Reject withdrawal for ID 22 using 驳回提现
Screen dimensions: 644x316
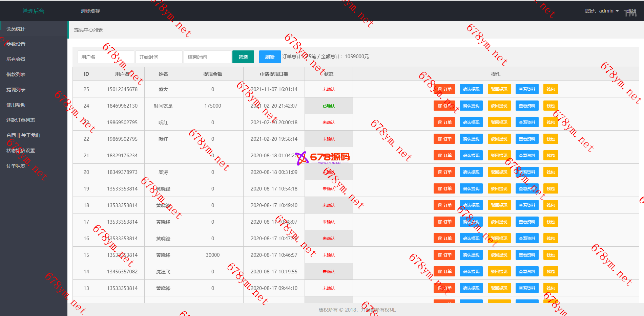tap(499, 139)
